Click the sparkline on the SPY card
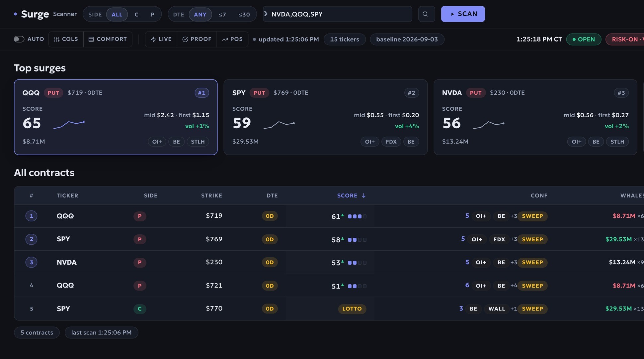The image size is (644, 359). point(279,125)
